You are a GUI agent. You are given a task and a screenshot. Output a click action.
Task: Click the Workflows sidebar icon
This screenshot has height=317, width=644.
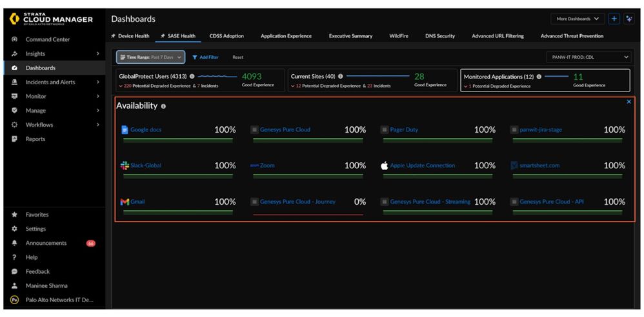(x=14, y=124)
